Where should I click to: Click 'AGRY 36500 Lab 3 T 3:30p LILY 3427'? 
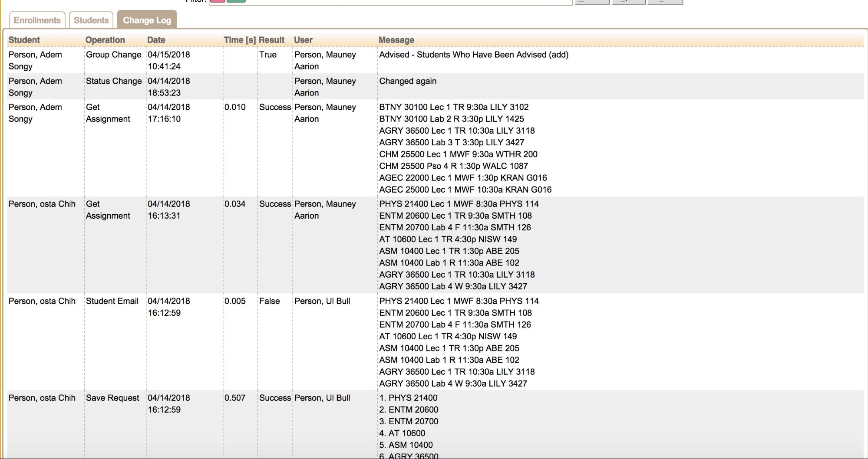tap(452, 142)
